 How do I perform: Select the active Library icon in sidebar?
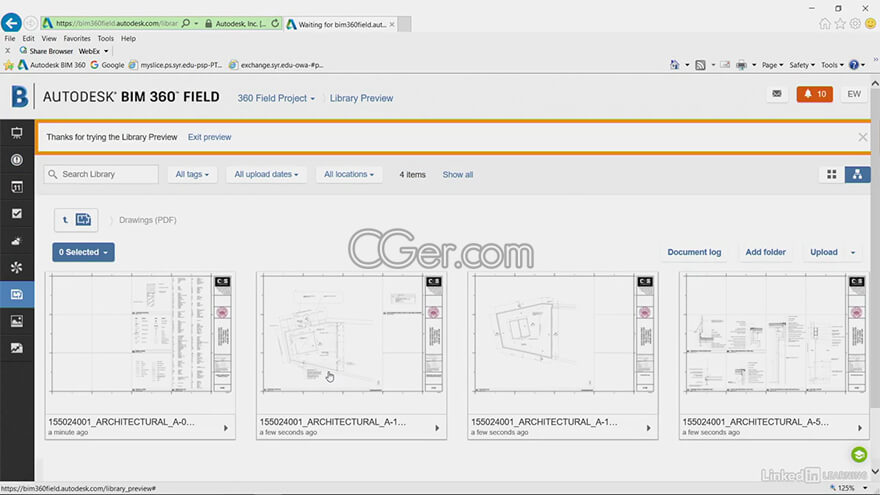pos(17,294)
